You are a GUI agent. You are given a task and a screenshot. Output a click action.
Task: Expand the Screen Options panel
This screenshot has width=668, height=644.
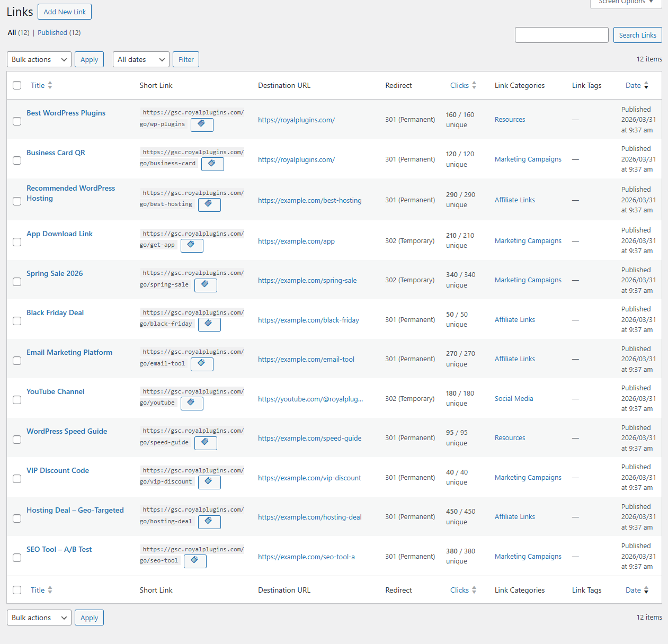[626, 3]
